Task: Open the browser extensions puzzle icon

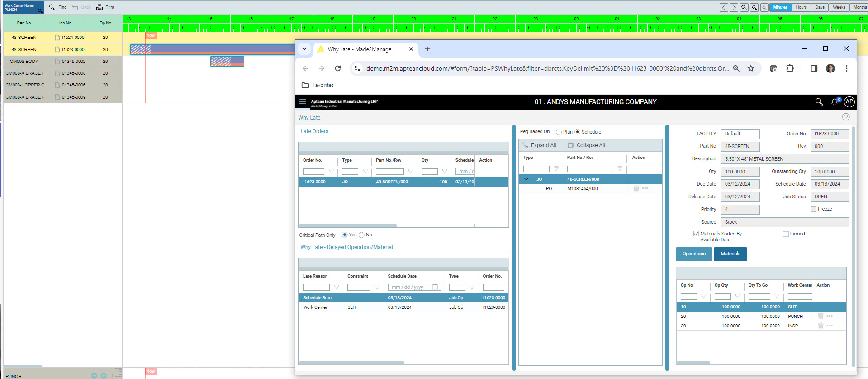Action: tap(790, 68)
